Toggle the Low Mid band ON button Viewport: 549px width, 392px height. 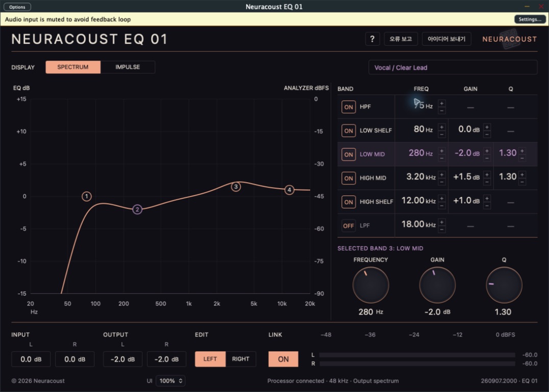tap(348, 155)
